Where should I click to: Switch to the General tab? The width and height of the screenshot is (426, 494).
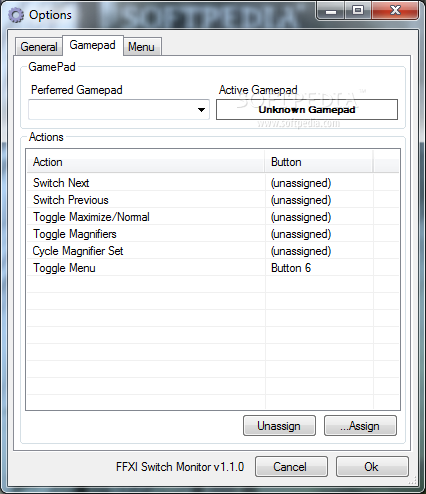point(39,46)
